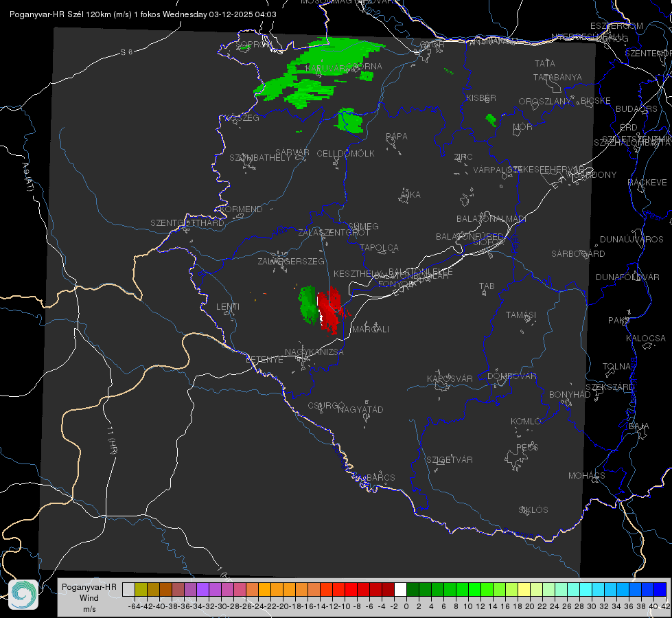Click the AJKA city label
The width and height of the screenshot is (672, 618).
pos(410,195)
